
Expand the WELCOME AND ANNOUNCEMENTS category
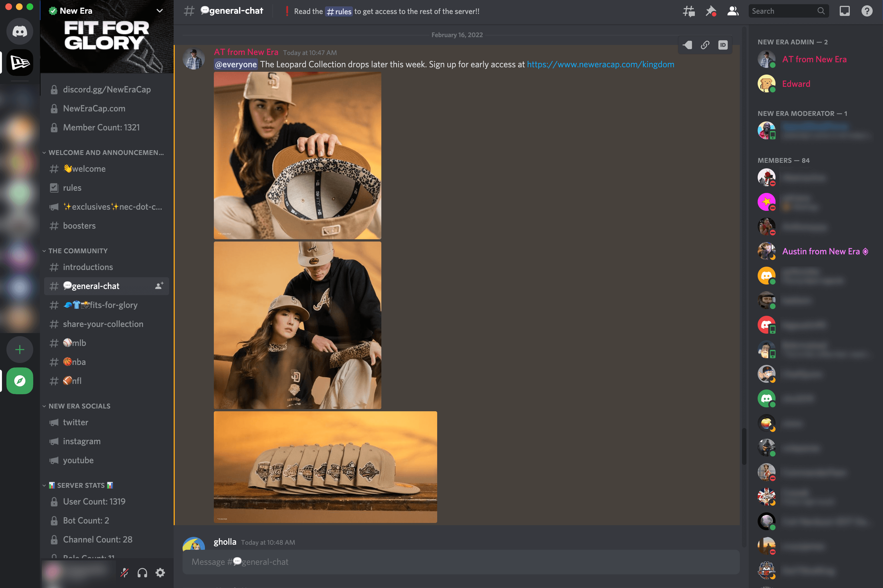coord(105,152)
